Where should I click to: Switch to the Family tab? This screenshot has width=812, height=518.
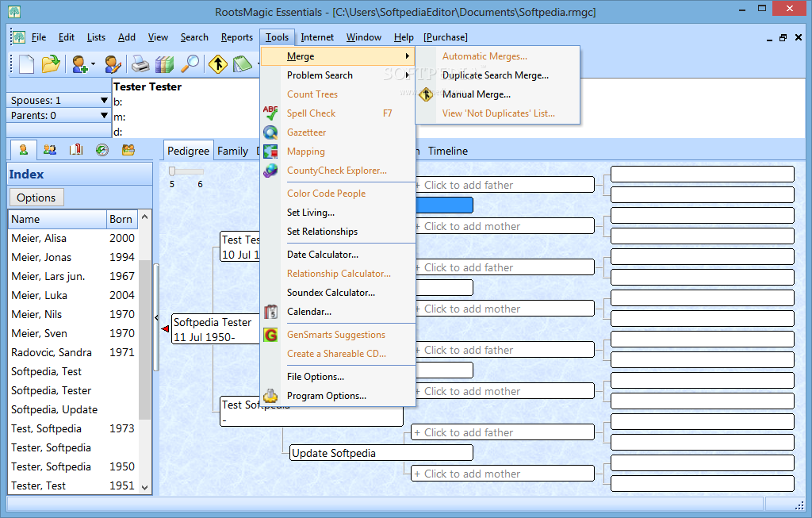[232, 151]
